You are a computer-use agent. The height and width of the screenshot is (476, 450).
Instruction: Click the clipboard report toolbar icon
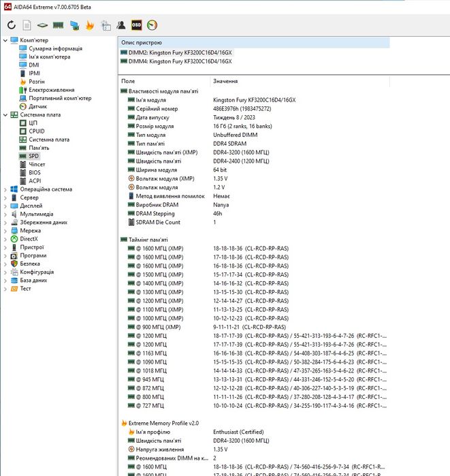pyautogui.click(x=106, y=25)
